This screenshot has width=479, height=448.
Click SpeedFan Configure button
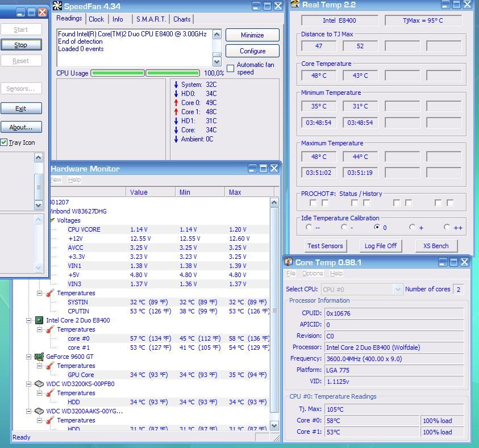coord(252,51)
